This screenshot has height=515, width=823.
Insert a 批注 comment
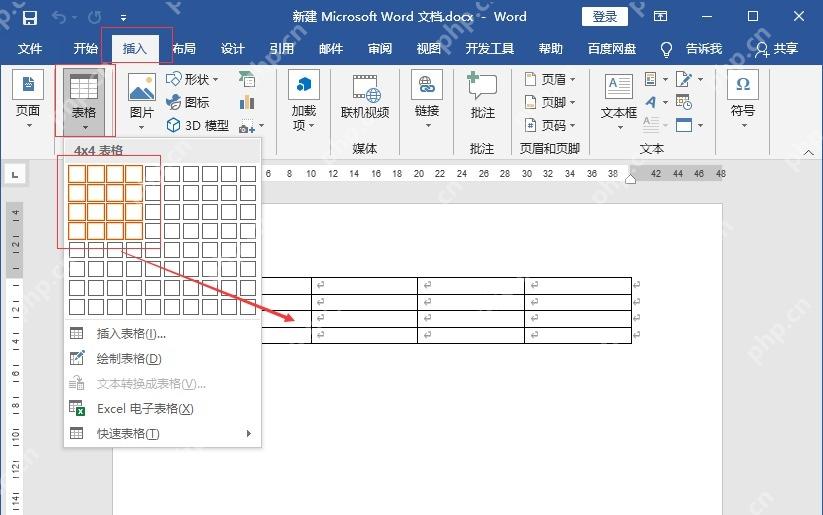coord(482,95)
